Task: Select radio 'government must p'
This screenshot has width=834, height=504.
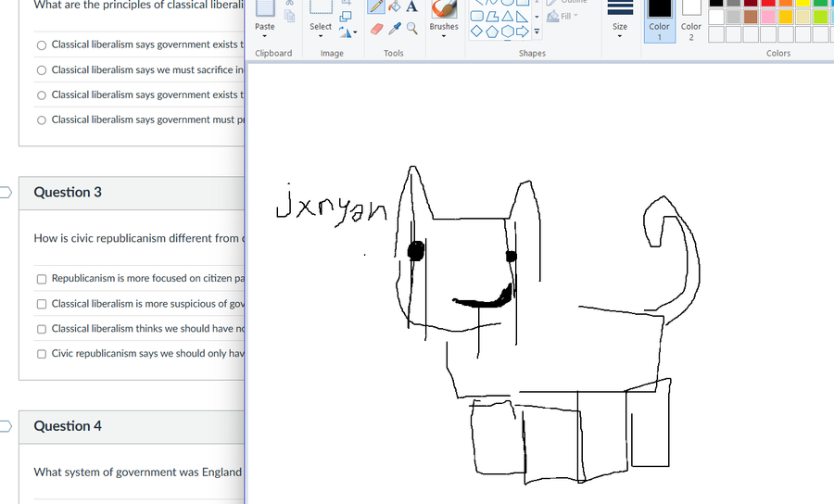Action: click(x=42, y=120)
